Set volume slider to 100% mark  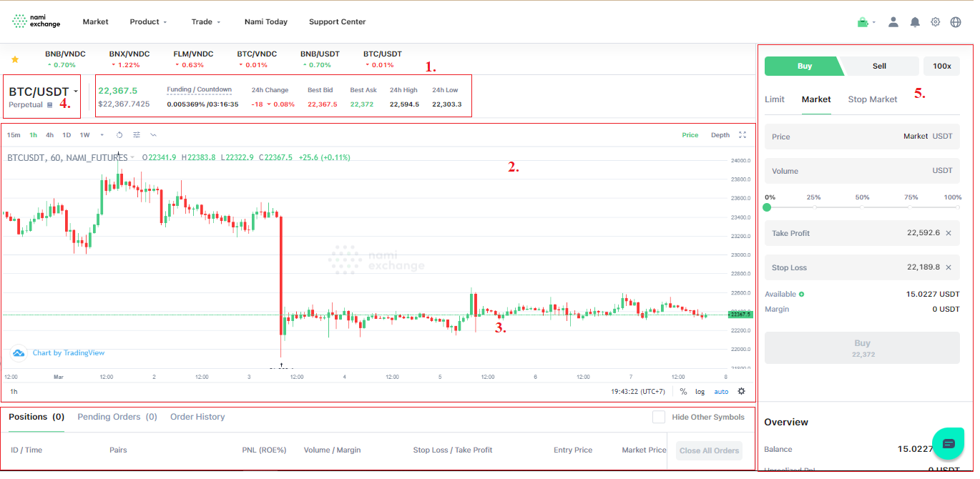pos(958,207)
